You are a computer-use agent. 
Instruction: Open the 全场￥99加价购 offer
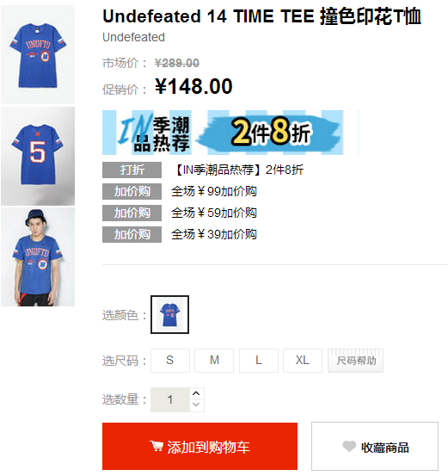click(x=214, y=192)
